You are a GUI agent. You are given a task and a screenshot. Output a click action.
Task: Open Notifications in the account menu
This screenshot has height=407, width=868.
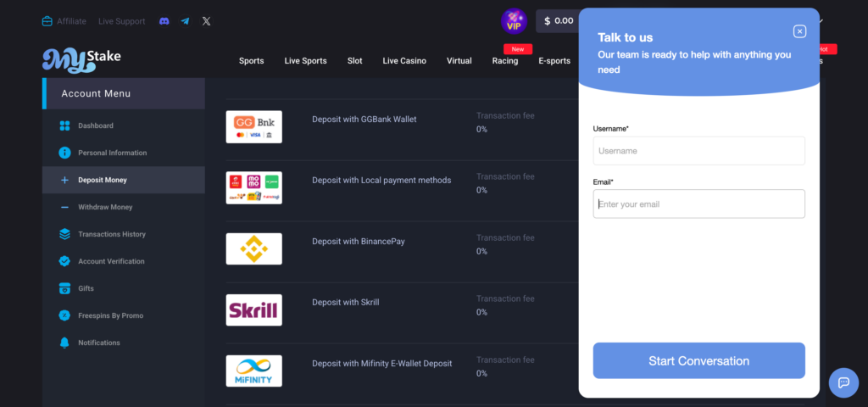click(124, 343)
